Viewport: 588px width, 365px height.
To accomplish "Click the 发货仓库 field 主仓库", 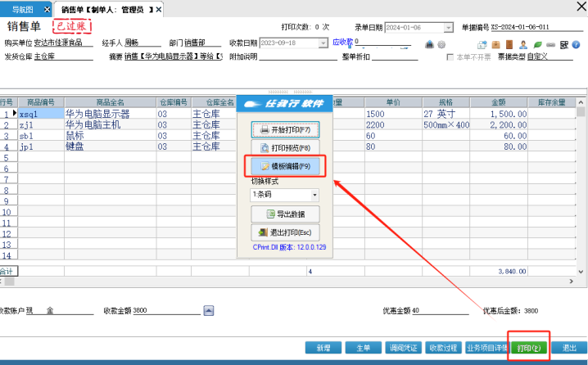I will [63, 56].
